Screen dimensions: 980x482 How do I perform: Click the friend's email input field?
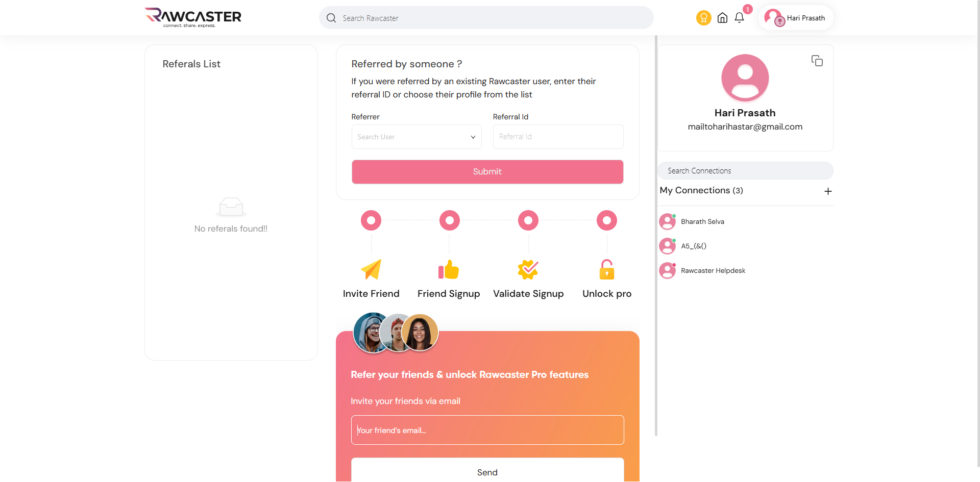click(x=487, y=430)
